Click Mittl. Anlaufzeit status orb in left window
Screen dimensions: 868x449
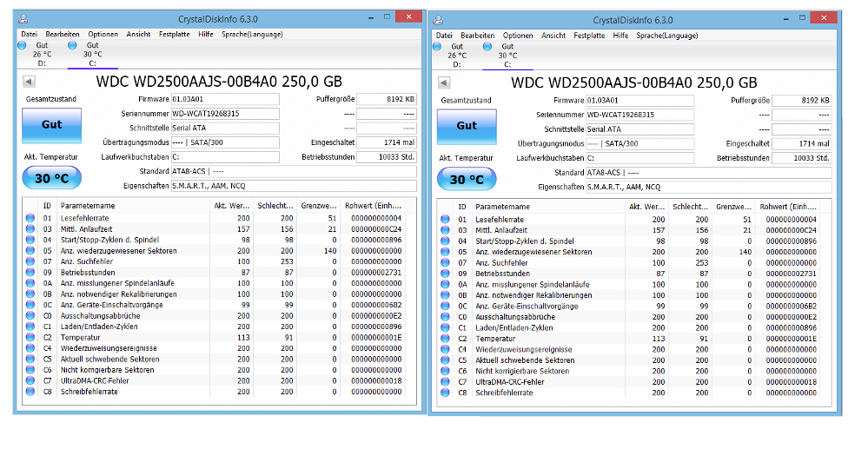point(30,228)
